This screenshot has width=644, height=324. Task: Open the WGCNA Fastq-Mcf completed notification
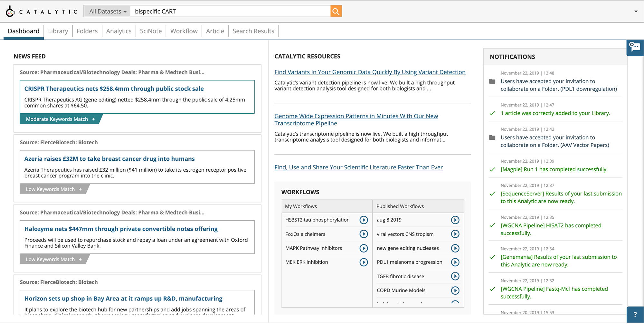[554, 293]
